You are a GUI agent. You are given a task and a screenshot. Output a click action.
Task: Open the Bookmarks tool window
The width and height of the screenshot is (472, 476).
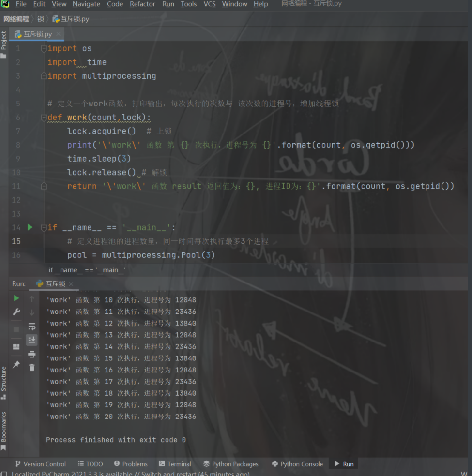4,431
